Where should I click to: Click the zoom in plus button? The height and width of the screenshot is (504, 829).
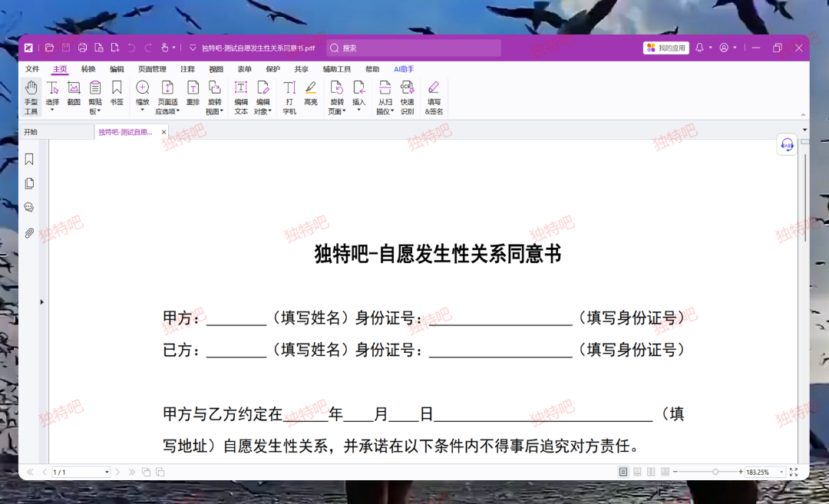[740, 472]
